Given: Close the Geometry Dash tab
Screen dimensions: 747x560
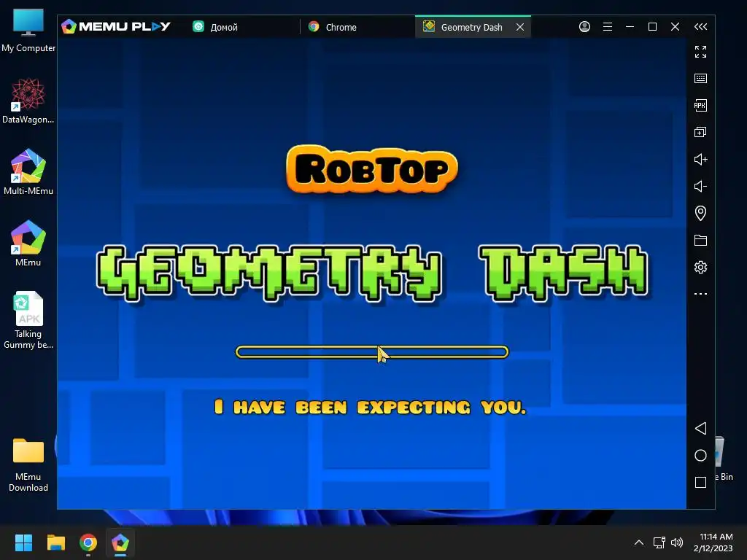Looking at the screenshot, I should tap(520, 27).
